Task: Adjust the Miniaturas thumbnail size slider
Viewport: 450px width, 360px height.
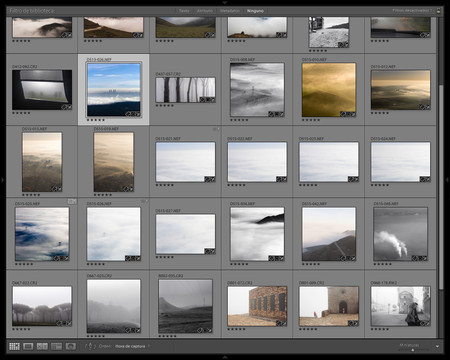Action: 413,349
